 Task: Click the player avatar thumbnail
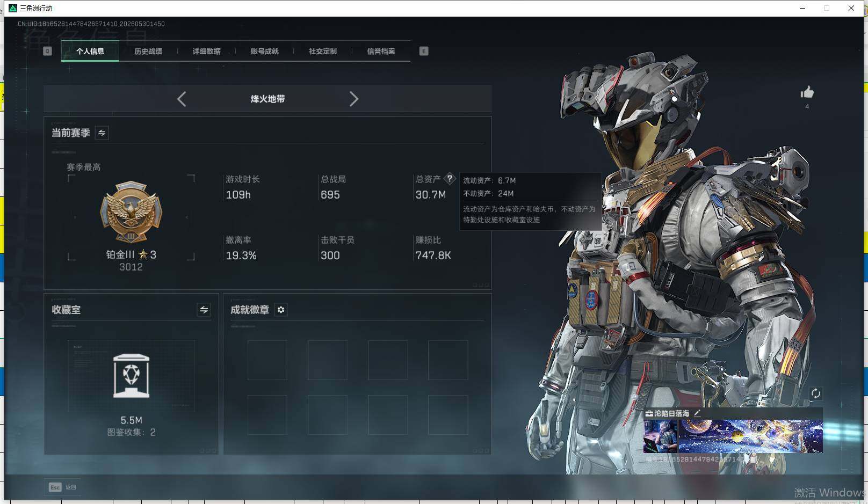point(660,436)
